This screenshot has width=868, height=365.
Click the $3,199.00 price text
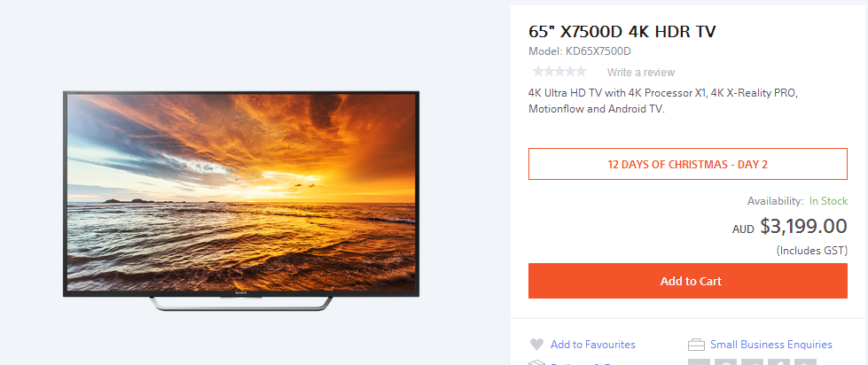(x=803, y=226)
